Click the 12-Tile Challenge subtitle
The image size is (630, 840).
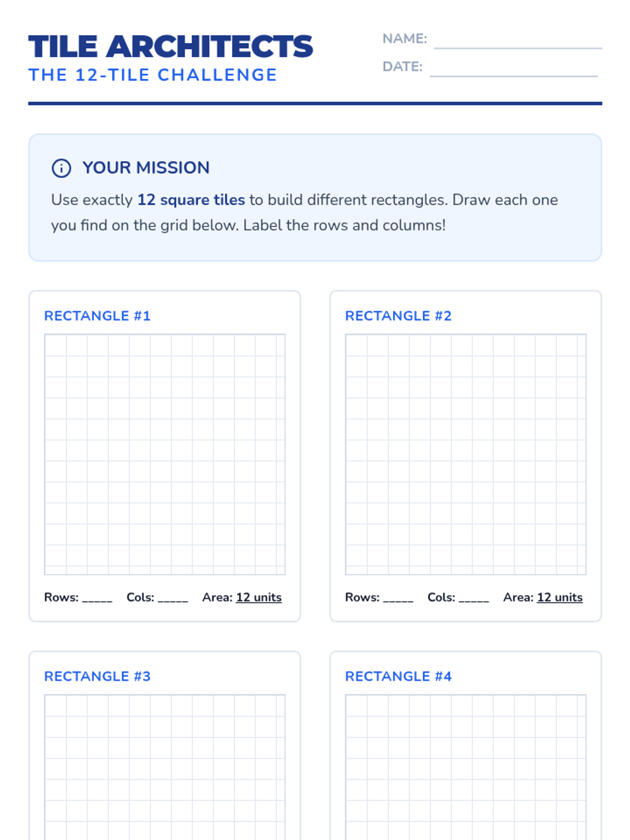(153, 75)
